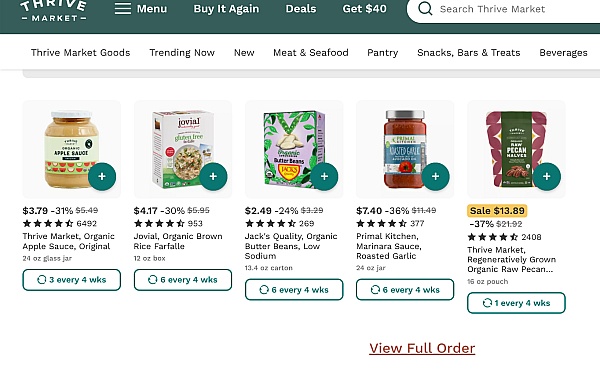Select Snacks, Bars & Treats category
Viewport: 600px width, 373px height.
click(x=469, y=52)
